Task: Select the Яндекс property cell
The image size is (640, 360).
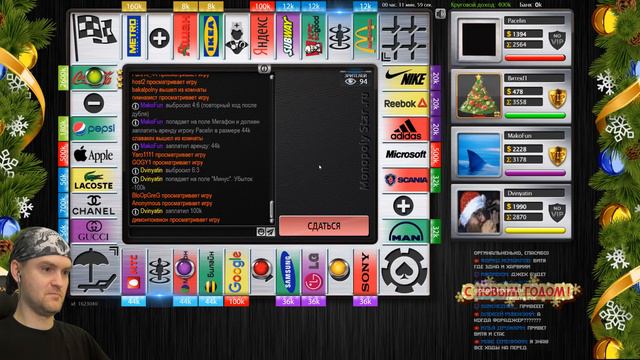Action: tap(262, 38)
